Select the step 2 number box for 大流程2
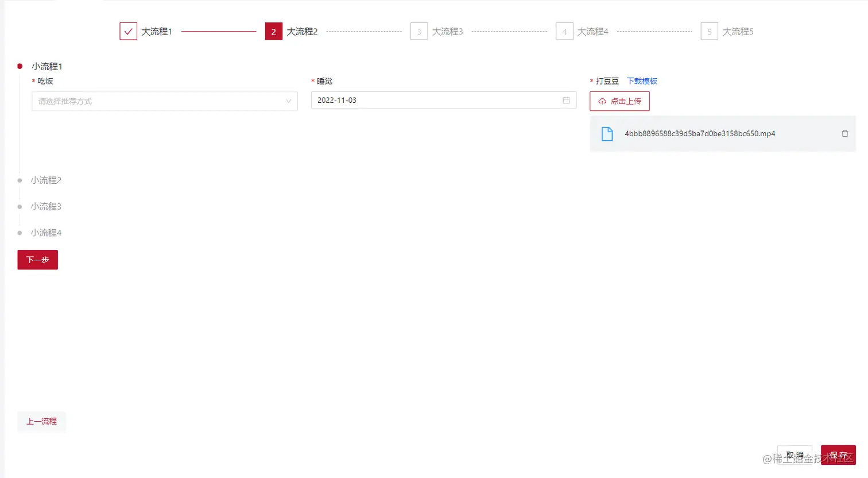 pos(273,31)
